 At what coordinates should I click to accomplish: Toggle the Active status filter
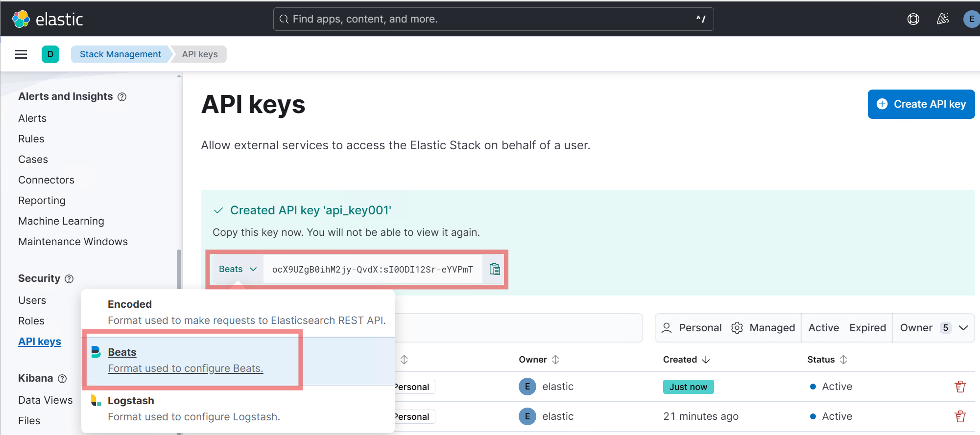(823, 328)
